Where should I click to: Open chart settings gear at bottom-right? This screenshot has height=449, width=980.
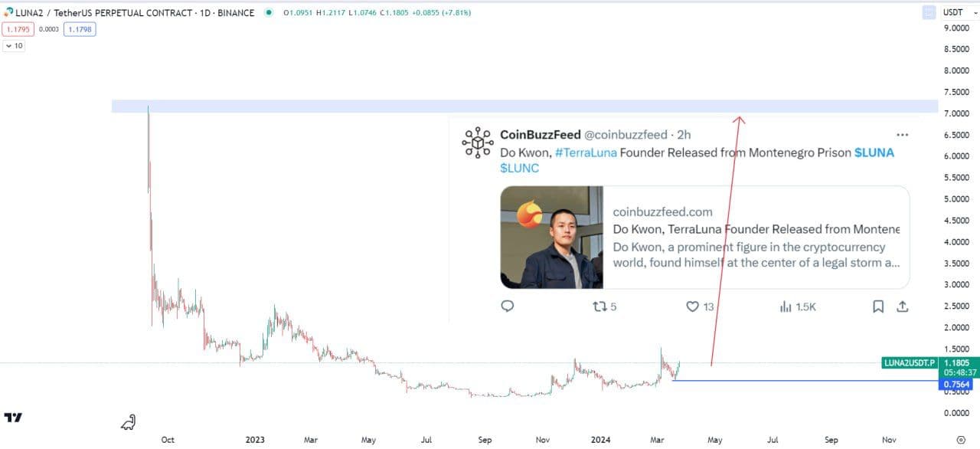click(x=961, y=440)
